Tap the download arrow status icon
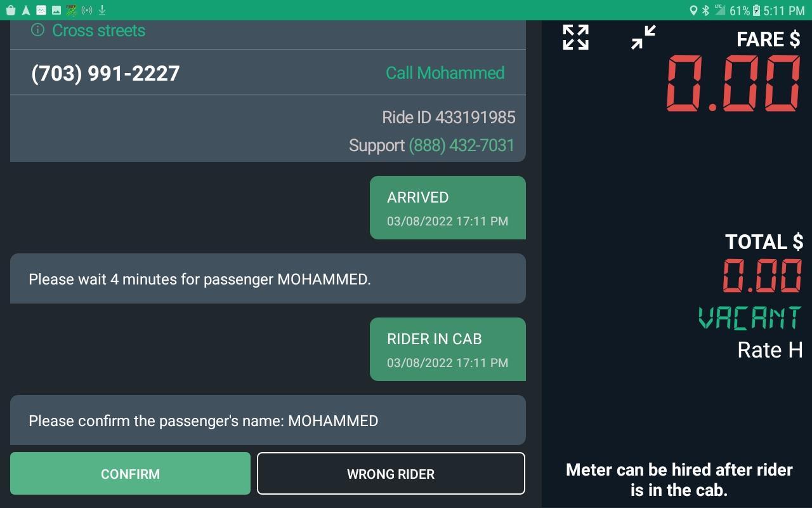 click(x=102, y=10)
